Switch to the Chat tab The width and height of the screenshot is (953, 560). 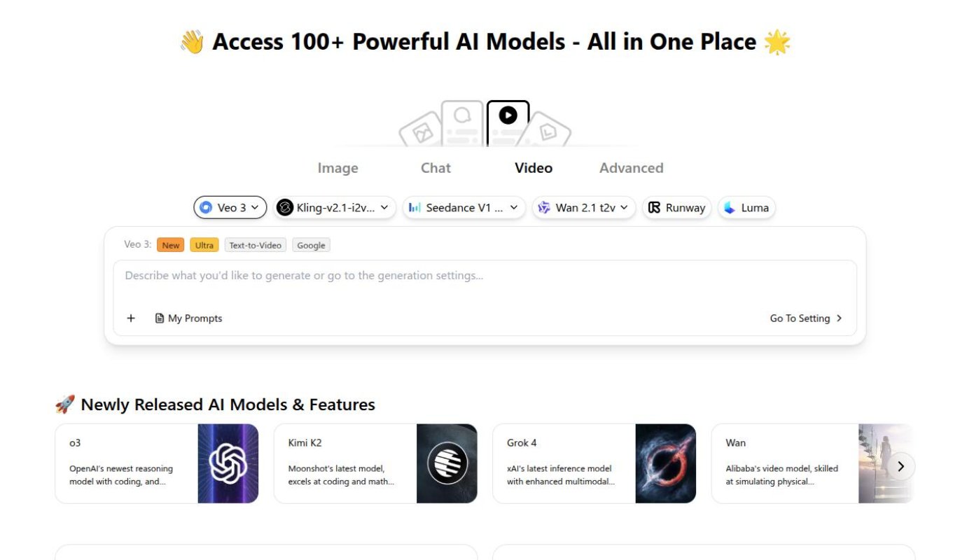coord(436,168)
